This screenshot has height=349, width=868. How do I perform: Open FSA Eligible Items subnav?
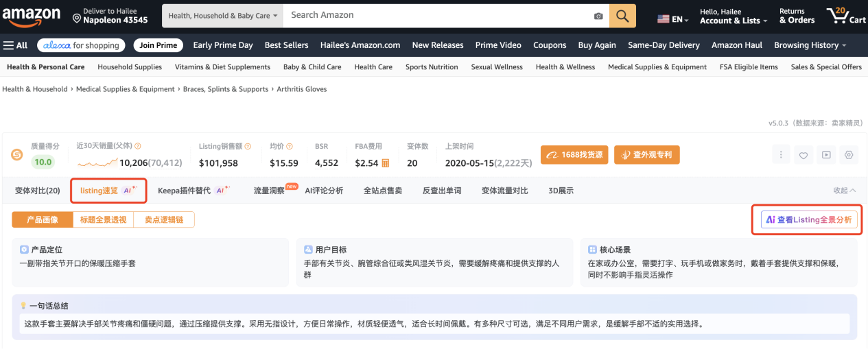coord(749,67)
